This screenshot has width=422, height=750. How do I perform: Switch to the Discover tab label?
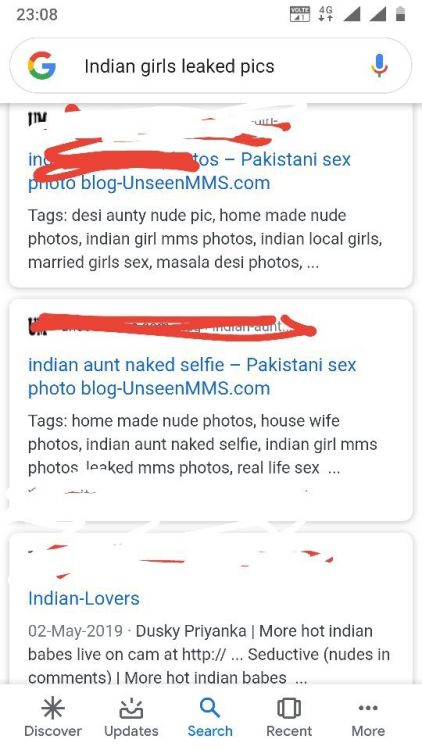click(x=53, y=731)
